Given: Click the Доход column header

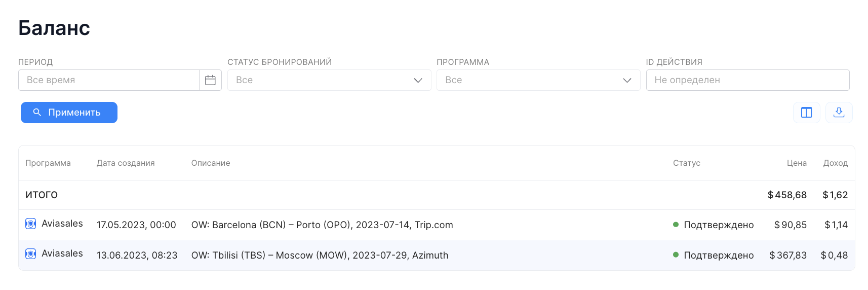Looking at the screenshot, I should (835, 163).
